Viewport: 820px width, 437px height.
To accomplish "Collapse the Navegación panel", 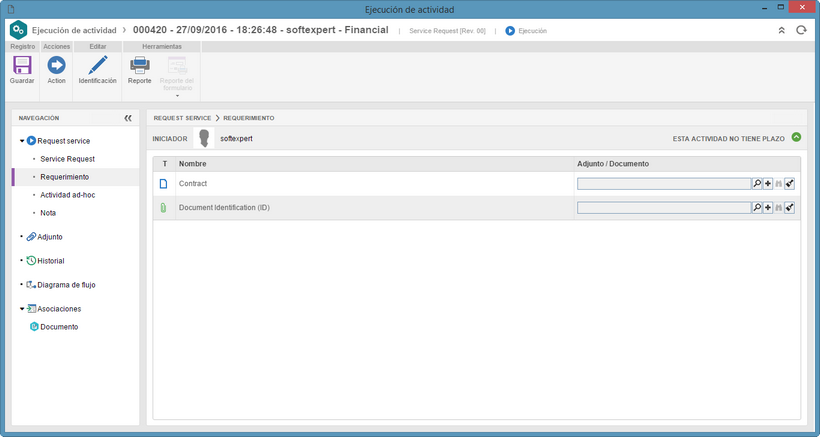I will point(128,118).
